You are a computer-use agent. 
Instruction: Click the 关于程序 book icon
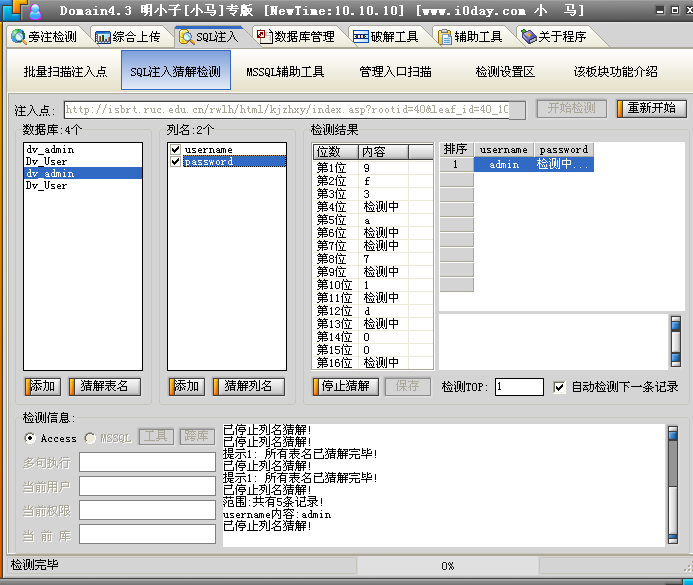click(529, 37)
